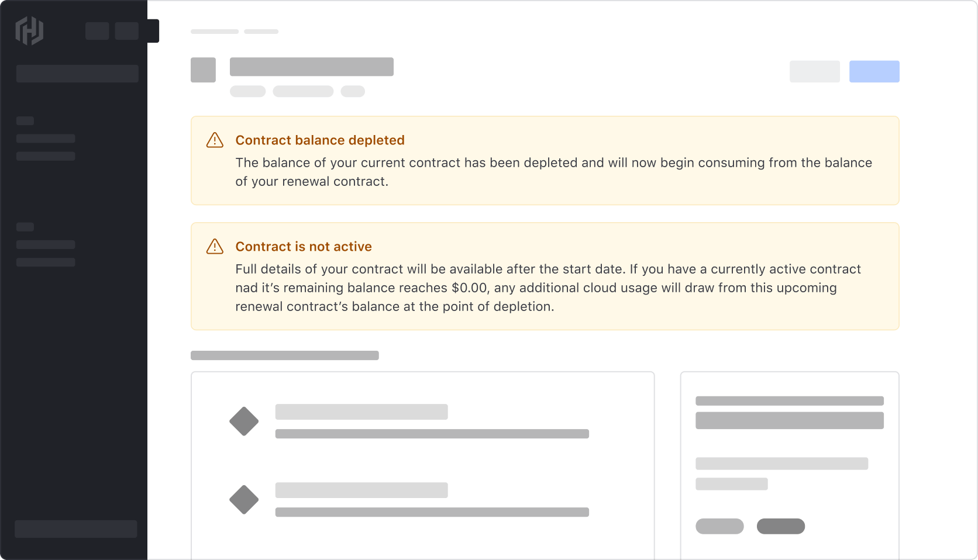
Task: Toggle the first navigation item in the upper sidebar group
Action: click(46, 139)
